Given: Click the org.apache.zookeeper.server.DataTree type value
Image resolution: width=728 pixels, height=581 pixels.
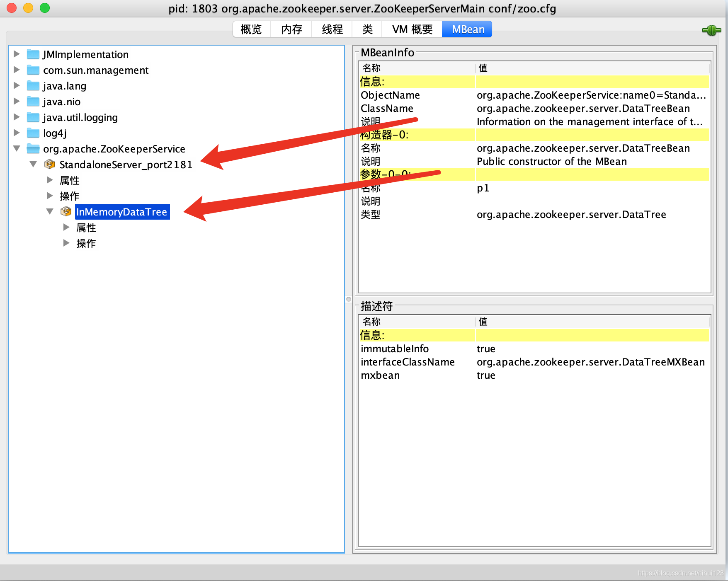Looking at the screenshot, I should tap(571, 214).
